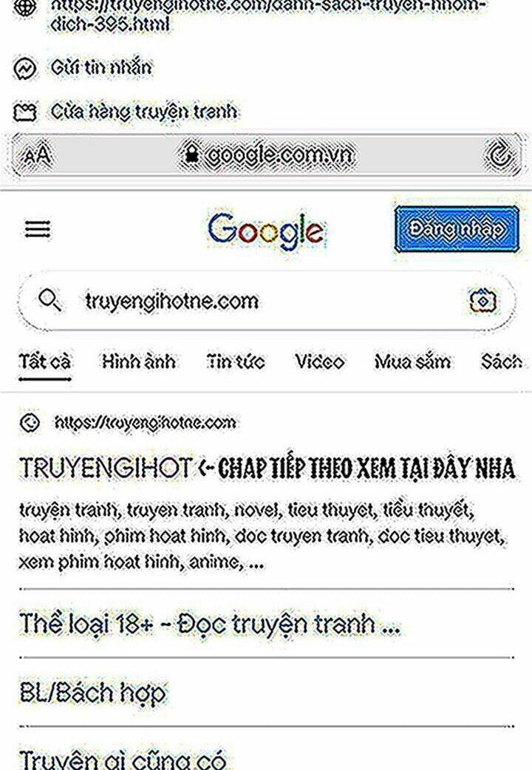532x770 pixels.
Task: Click the shop icon beside Cửa hàng truyện tranh
Action: point(24,112)
